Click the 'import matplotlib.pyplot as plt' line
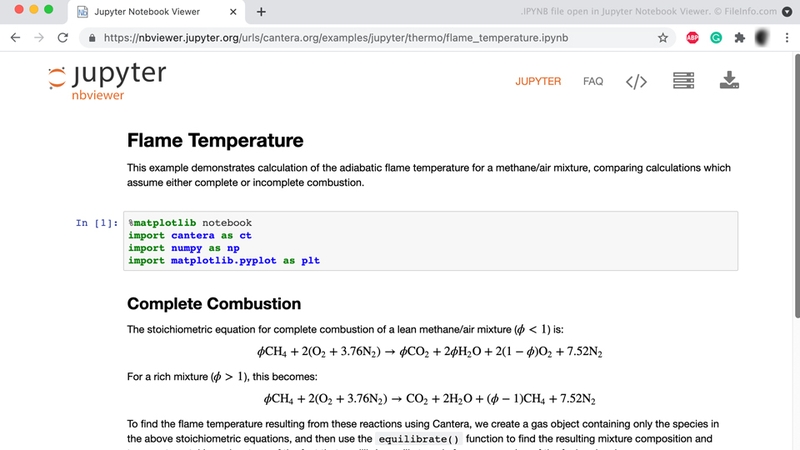 tap(224, 261)
